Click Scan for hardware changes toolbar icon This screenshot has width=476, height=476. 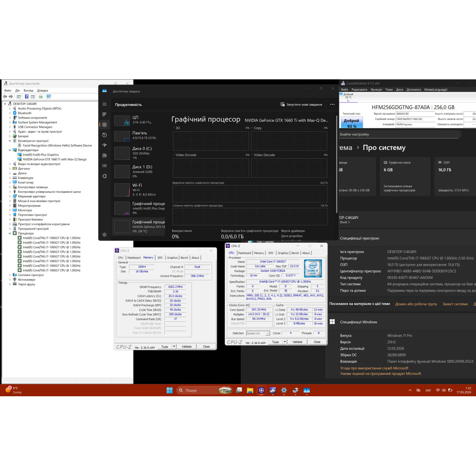pyautogui.click(x=48, y=96)
